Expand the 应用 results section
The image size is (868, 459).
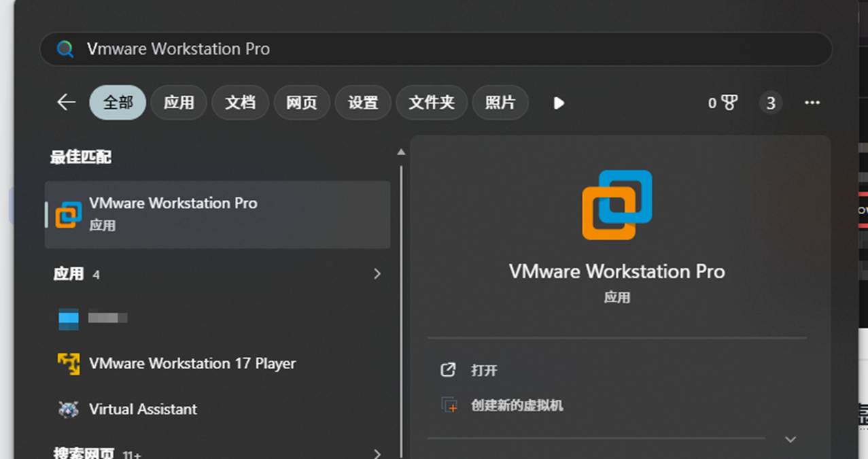pos(377,274)
